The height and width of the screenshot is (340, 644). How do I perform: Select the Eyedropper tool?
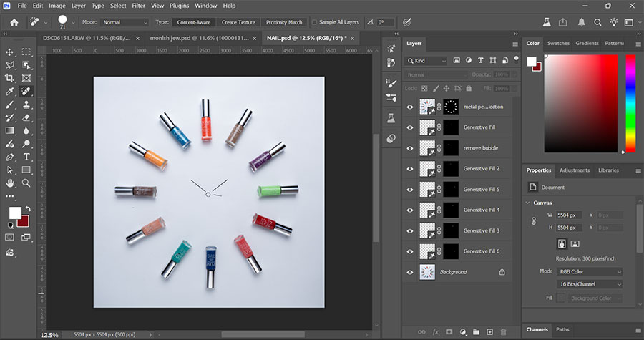tap(9, 91)
